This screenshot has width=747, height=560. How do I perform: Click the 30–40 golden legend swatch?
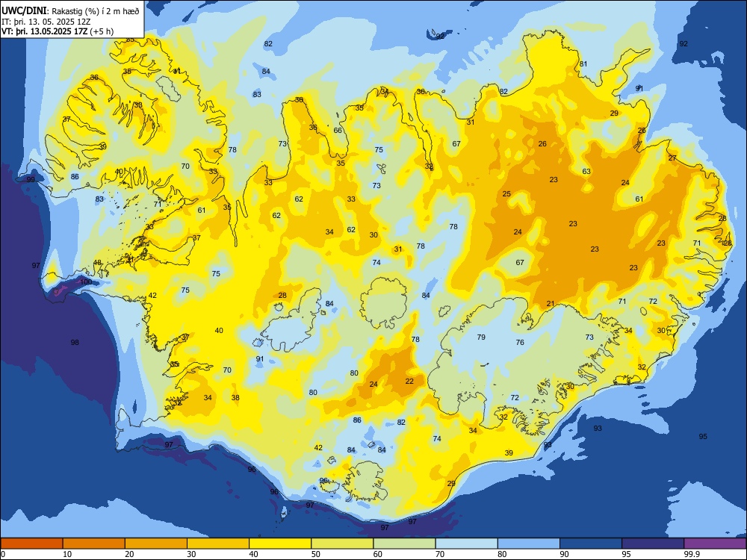[x=218, y=544]
